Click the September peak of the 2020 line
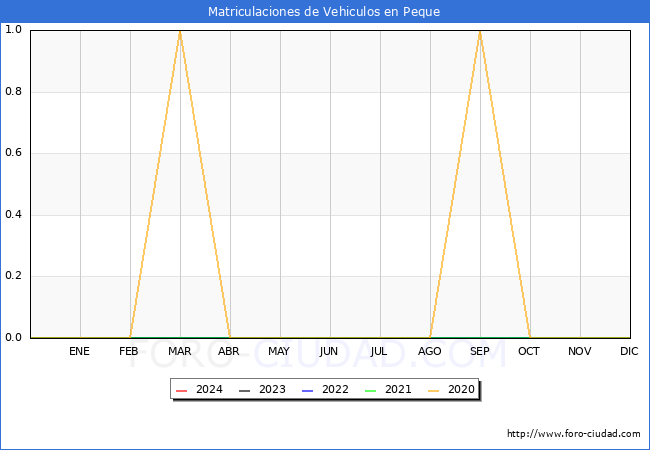The width and height of the screenshot is (650, 450). pyautogui.click(x=480, y=31)
